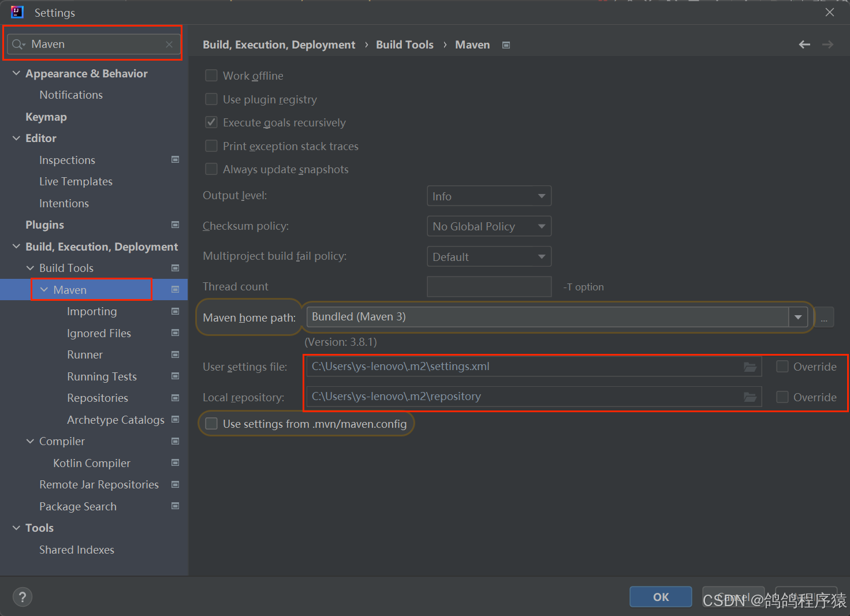Open Maven Importing settings
Image resolution: width=850 pixels, height=616 pixels.
[92, 311]
